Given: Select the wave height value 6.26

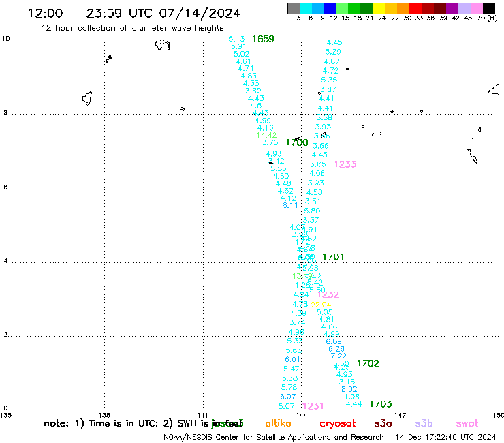Looking at the screenshot, I should click(336, 349).
